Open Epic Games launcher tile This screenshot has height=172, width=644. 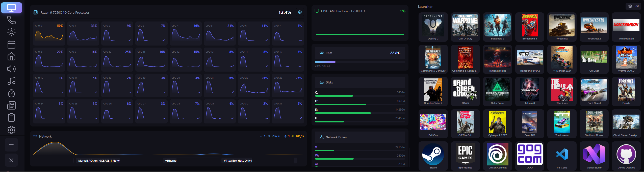pos(465,156)
